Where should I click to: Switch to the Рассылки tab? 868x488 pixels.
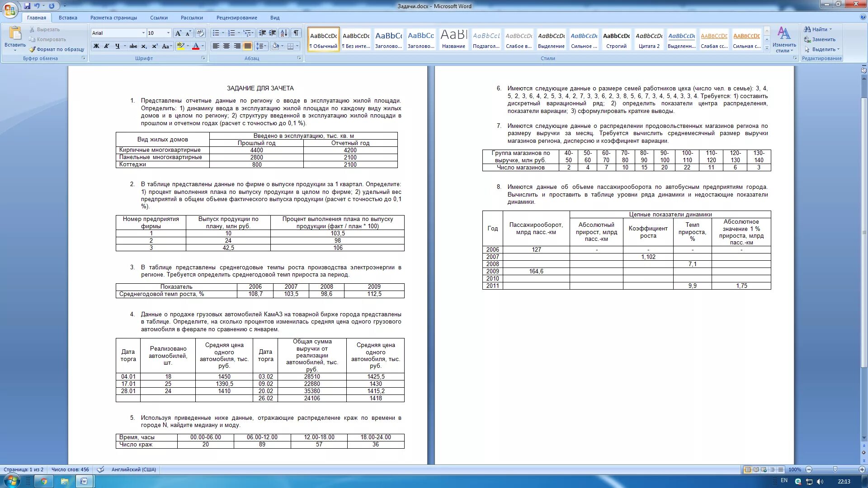pos(192,18)
